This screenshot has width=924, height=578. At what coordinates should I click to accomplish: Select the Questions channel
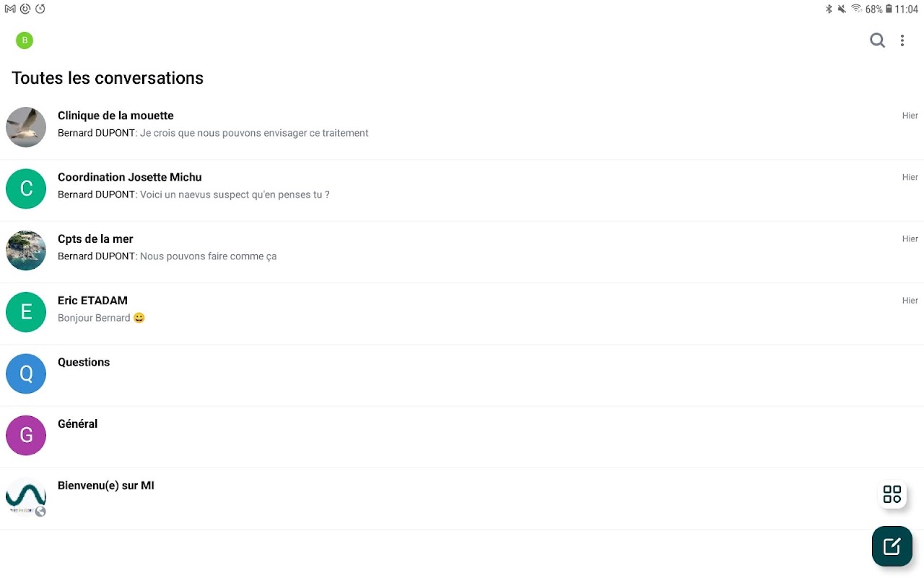pos(84,362)
